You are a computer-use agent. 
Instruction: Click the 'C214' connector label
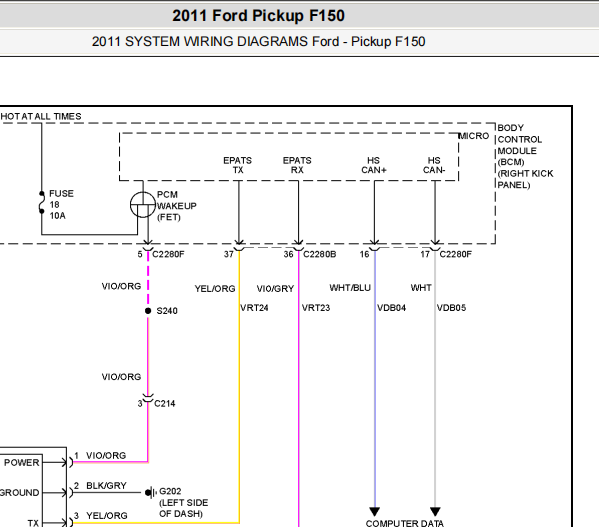click(165, 403)
